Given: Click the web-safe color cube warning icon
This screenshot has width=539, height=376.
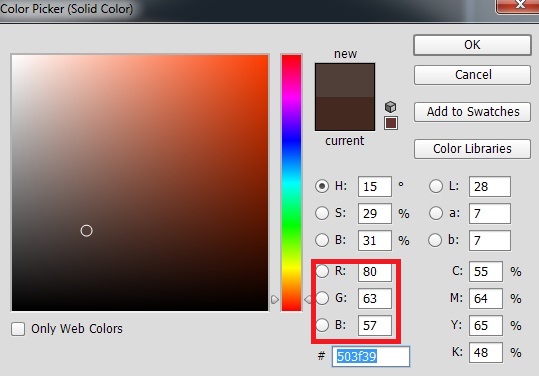Looking at the screenshot, I should click(x=390, y=107).
